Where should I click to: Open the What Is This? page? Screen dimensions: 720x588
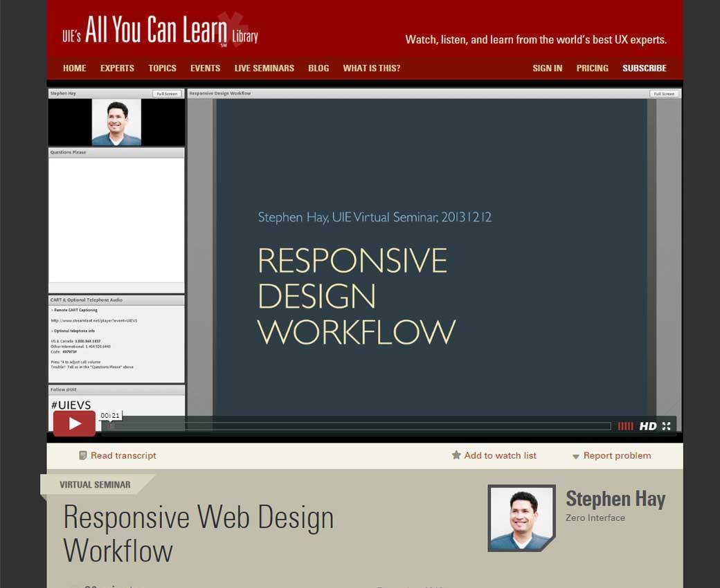click(x=371, y=68)
